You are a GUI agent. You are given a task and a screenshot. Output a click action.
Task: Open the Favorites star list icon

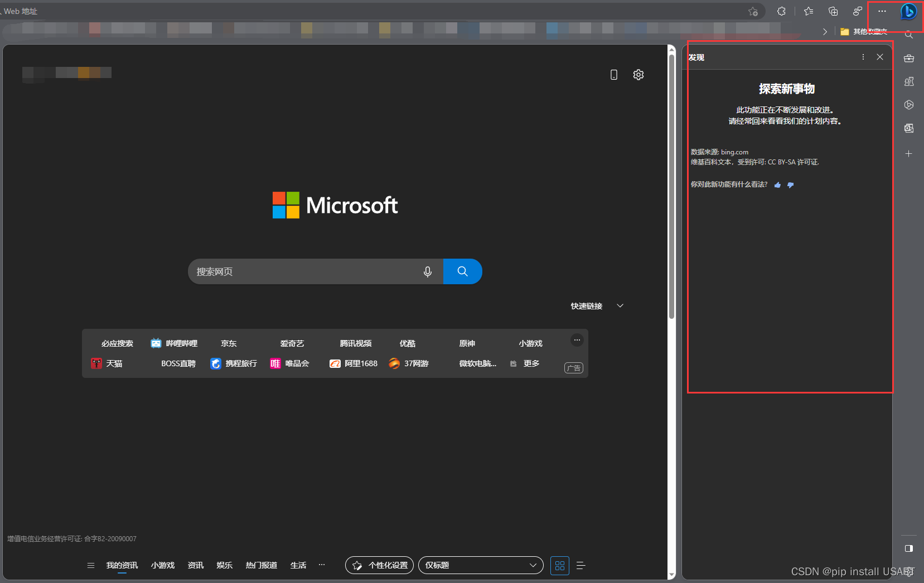click(809, 11)
